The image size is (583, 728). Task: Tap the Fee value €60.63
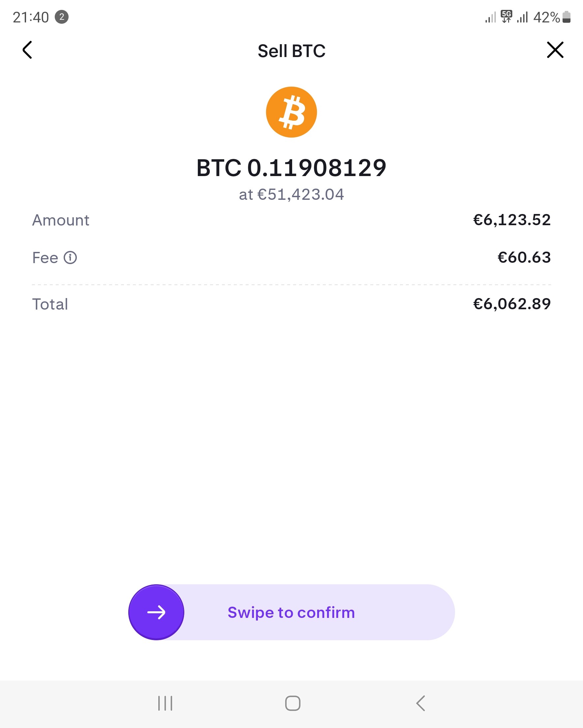(524, 258)
